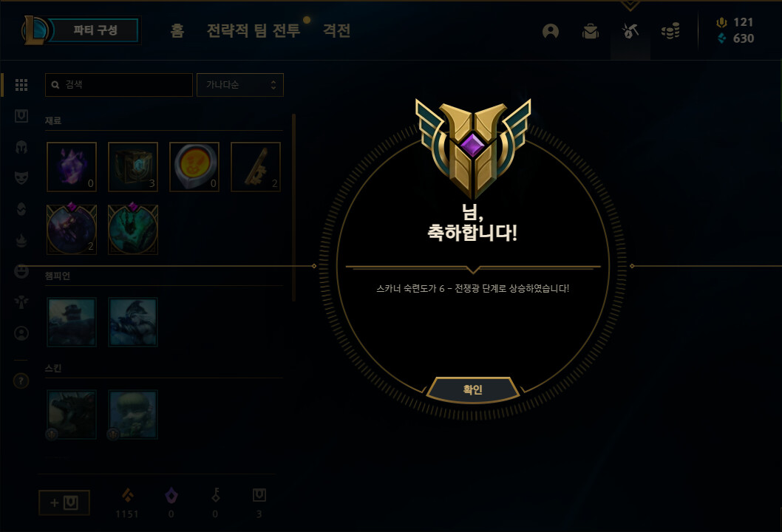Screen dimensions: 782x532
Task: Open the loot hammer icon
Action: [630, 32]
